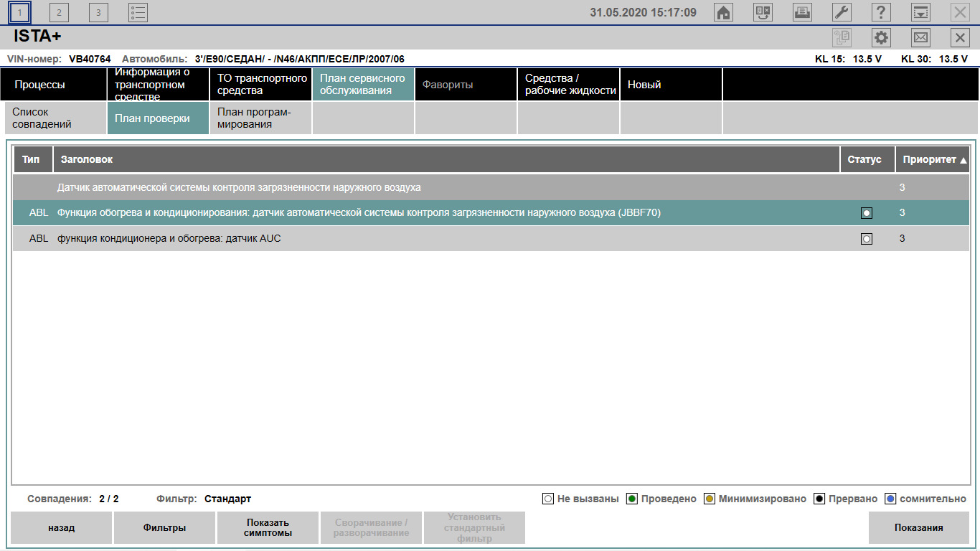Open the Процессы tab
The width and height of the screenshot is (980, 551).
53,85
